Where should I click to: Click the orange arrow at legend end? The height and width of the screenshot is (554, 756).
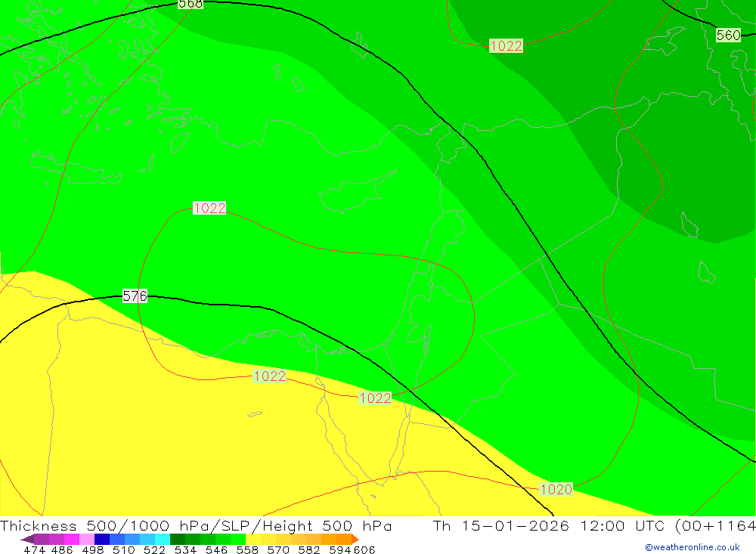click(355, 539)
